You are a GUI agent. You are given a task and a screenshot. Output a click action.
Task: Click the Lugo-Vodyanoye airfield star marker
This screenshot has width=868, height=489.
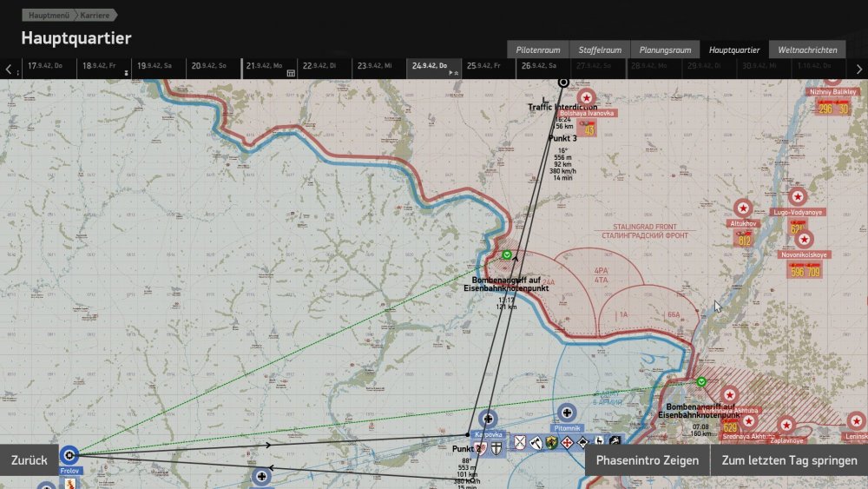(x=797, y=195)
